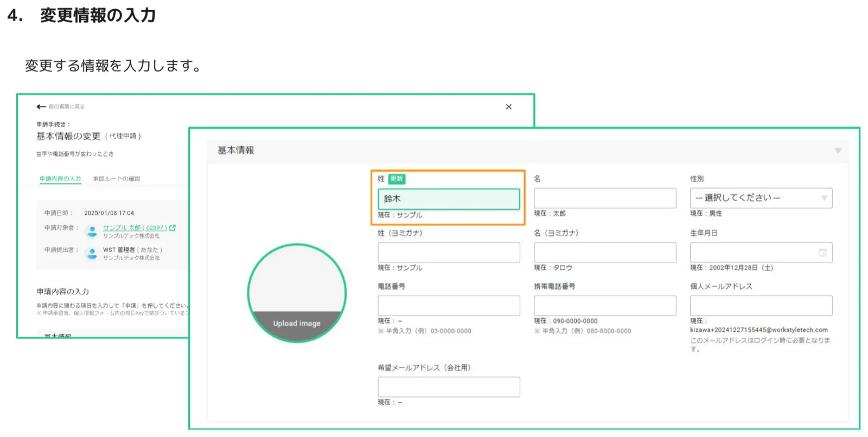Click the date 2025/01/08 17:04
This screenshot has height=437, width=868.
click(x=109, y=213)
